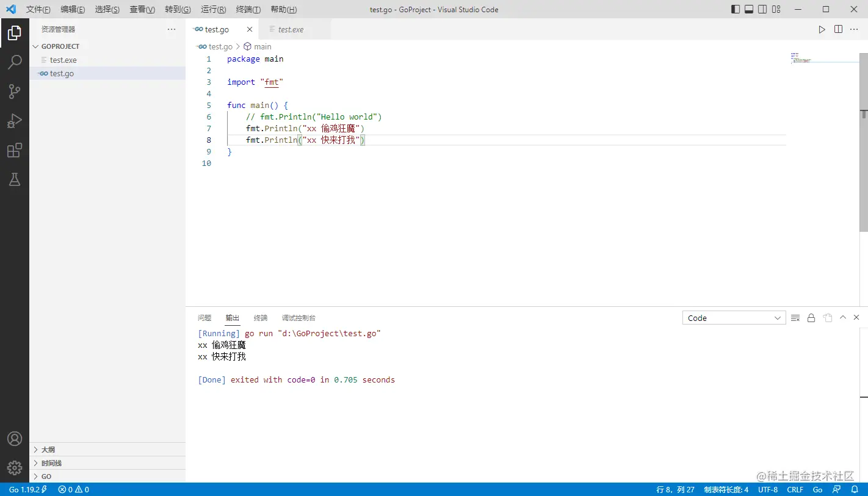Clear the output panel
This screenshot has height=496, width=868.
[x=795, y=318]
